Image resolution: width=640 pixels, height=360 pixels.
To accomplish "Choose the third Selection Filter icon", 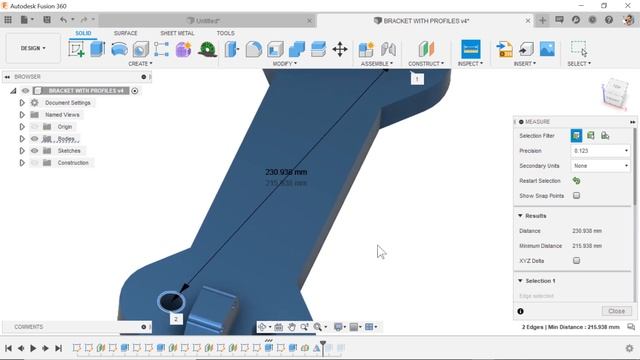I will 605,136.
